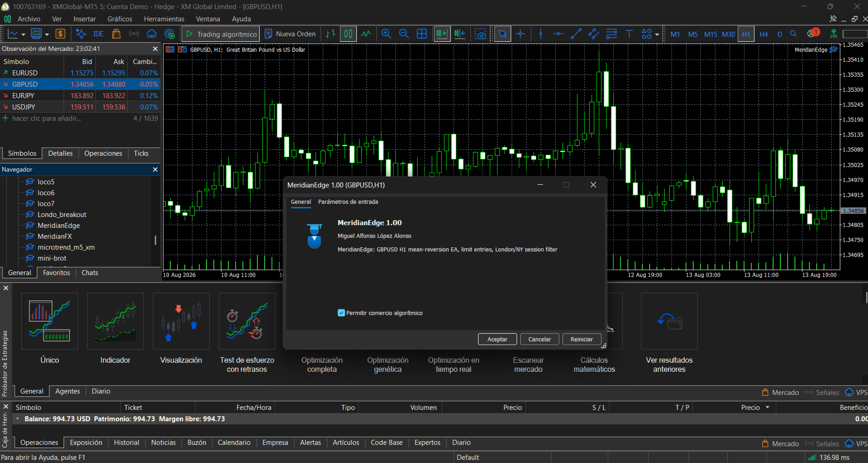Viewport: 868px width, 463px height.
Task: Open Agentes tab in strategy tester
Action: point(68,391)
